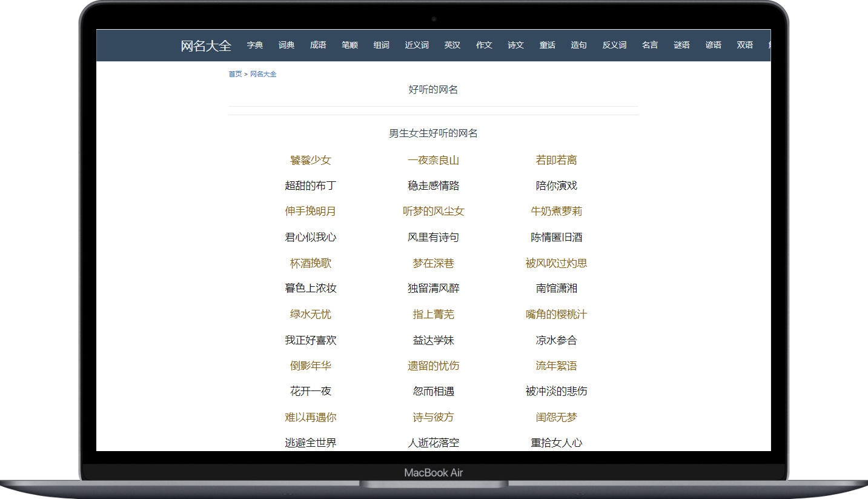Open the 组词 nav item

382,45
